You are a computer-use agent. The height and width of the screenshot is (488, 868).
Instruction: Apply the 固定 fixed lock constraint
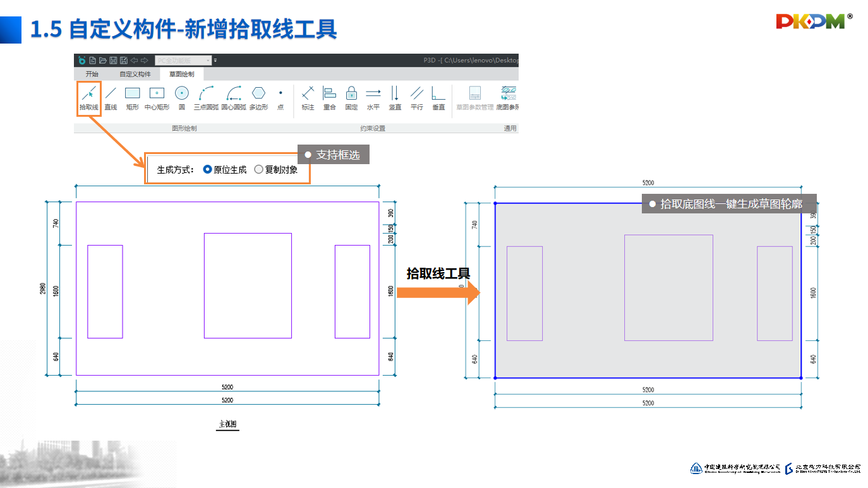coord(352,98)
